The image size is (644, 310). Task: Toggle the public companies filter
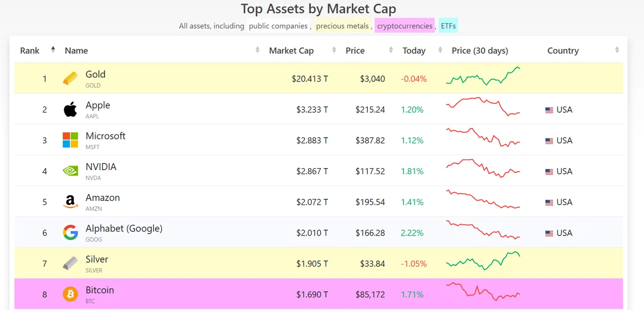(x=278, y=26)
